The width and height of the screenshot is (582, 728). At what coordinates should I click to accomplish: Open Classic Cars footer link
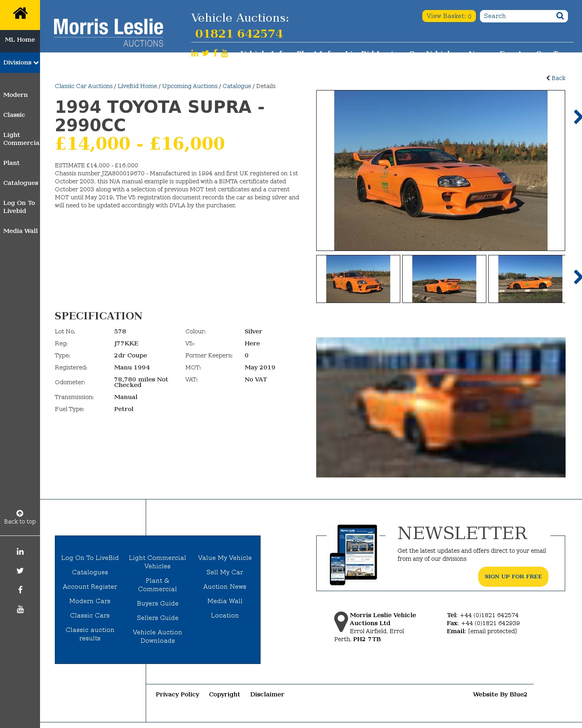pyautogui.click(x=90, y=616)
